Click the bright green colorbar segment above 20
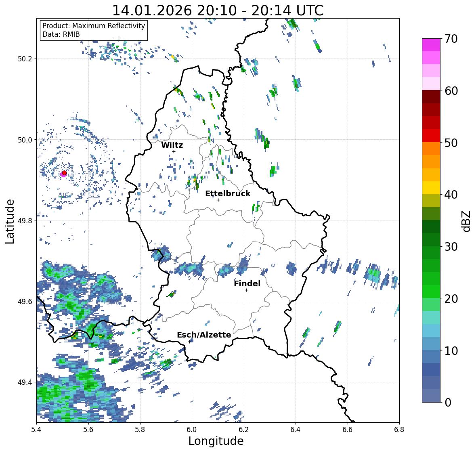The width and height of the screenshot is (476, 451). (431, 292)
